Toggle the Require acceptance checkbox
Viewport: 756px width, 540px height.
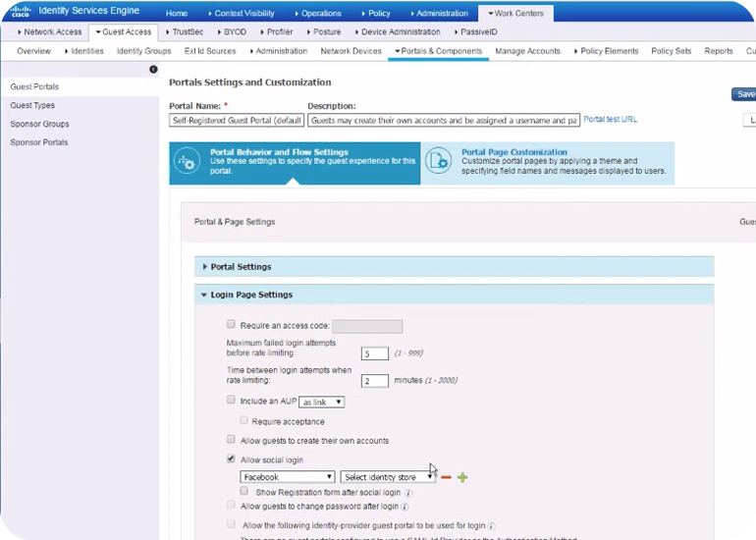(x=243, y=420)
